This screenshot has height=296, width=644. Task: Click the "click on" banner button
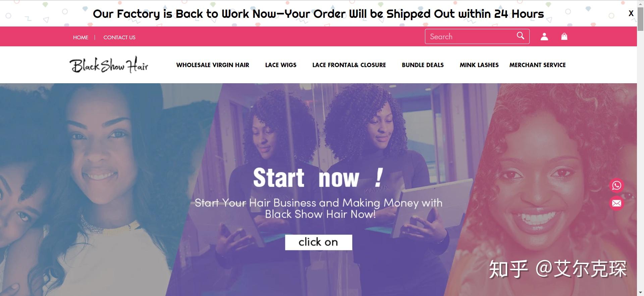tap(318, 242)
